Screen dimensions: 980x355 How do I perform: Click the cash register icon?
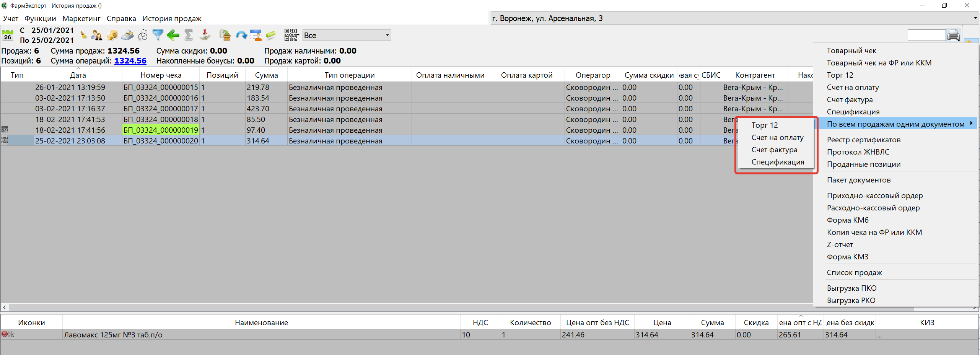pyautogui.click(x=127, y=36)
